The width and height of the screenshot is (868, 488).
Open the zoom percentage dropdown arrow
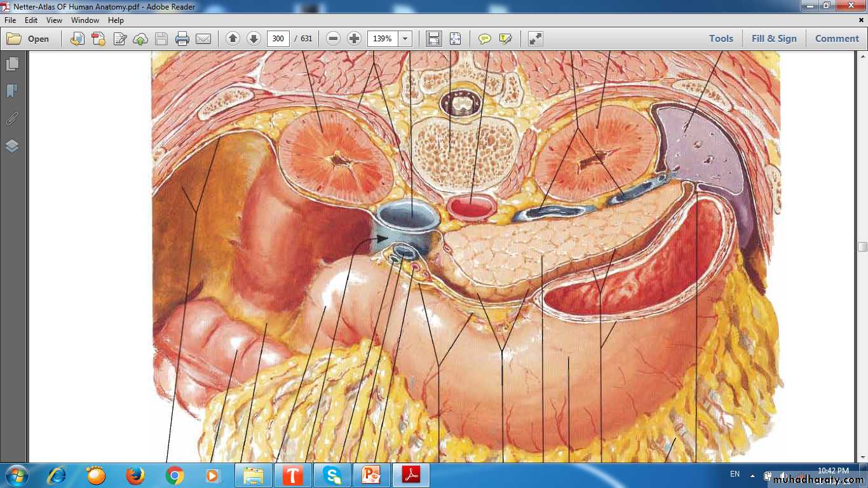[x=405, y=39]
